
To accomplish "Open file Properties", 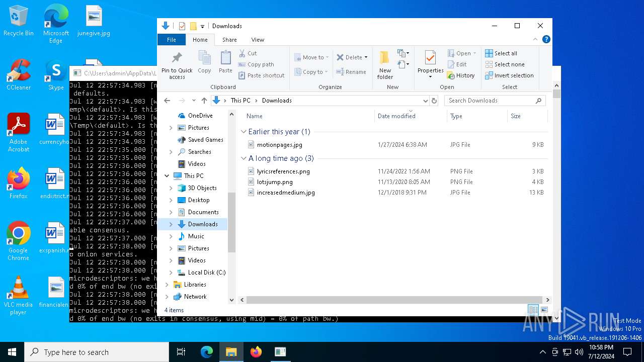I will tap(430, 65).
